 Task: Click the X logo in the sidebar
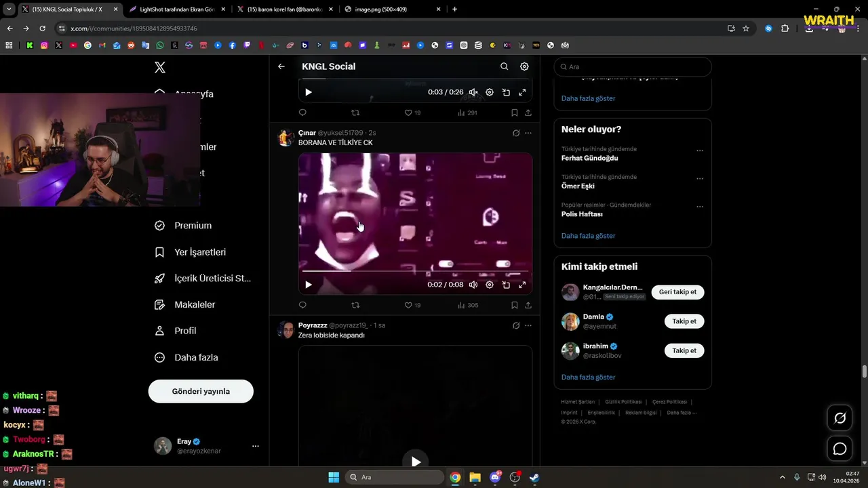click(159, 67)
